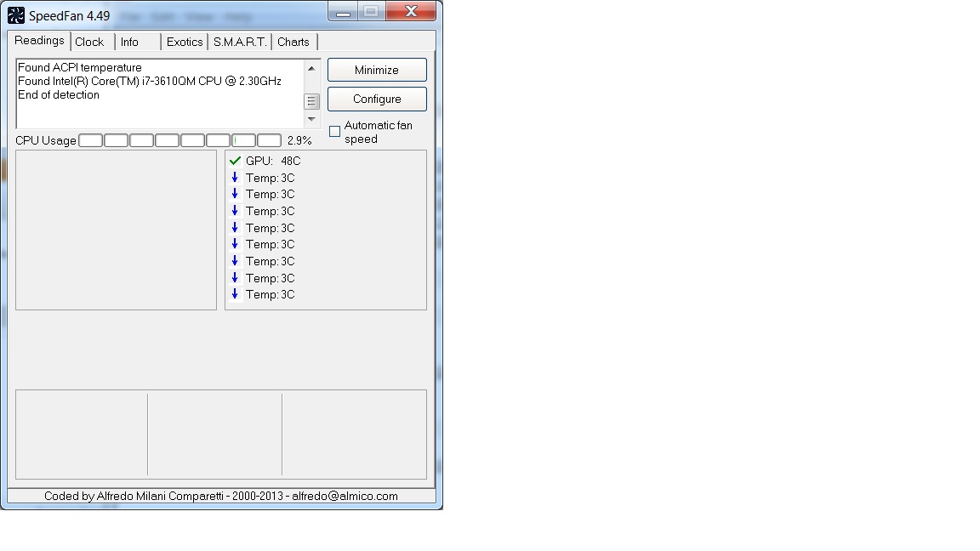Open the Charts tab
Screen dimensions: 980x551
point(293,42)
